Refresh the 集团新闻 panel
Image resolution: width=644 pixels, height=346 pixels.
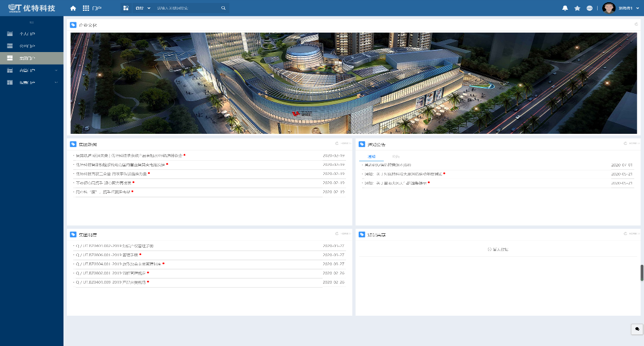tap(337, 144)
